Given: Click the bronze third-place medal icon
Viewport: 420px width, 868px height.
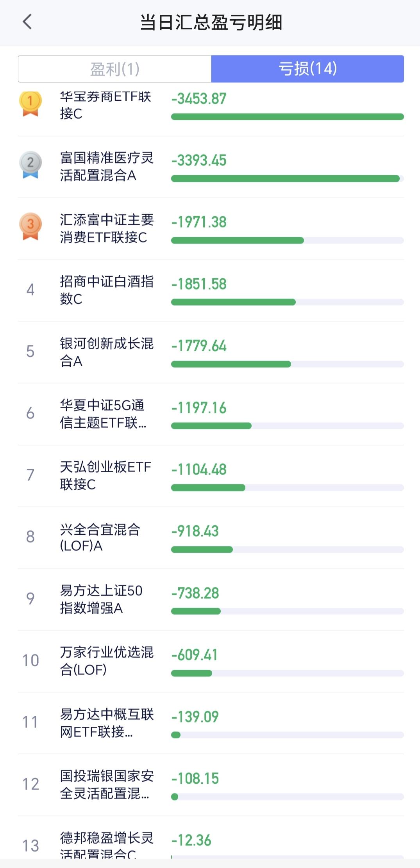Looking at the screenshot, I should coord(30,226).
